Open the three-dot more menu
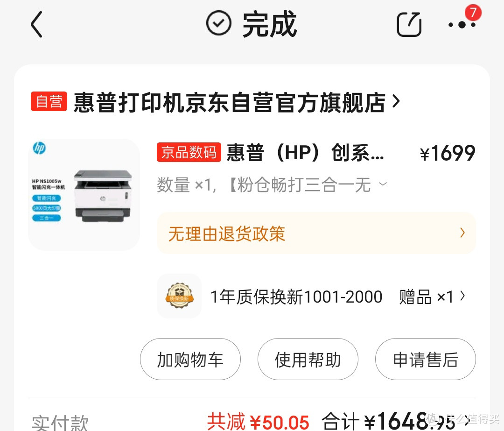The image size is (504, 431). [462, 25]
